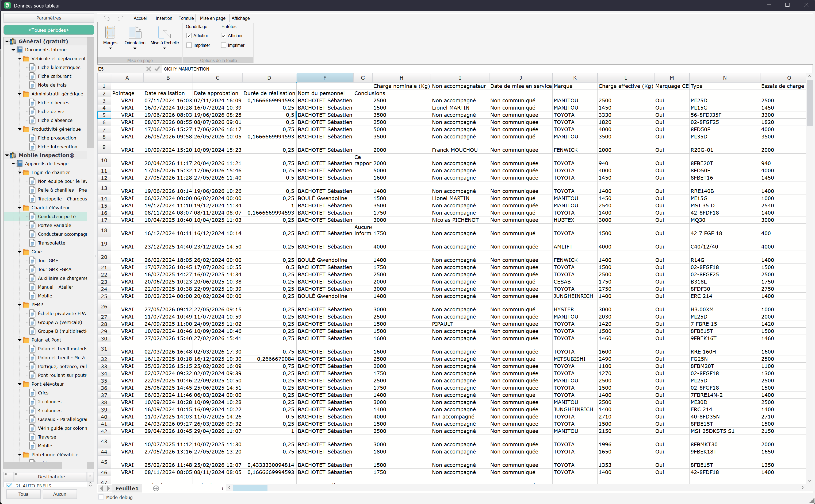The image size is (815, 504).
Task: Select row 5 header
Action: coord(104,115)
